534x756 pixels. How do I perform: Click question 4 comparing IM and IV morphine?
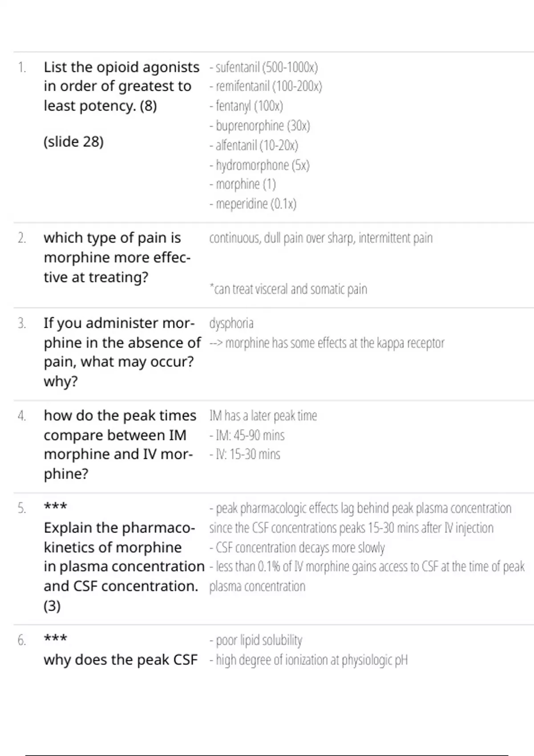point(119,444)
